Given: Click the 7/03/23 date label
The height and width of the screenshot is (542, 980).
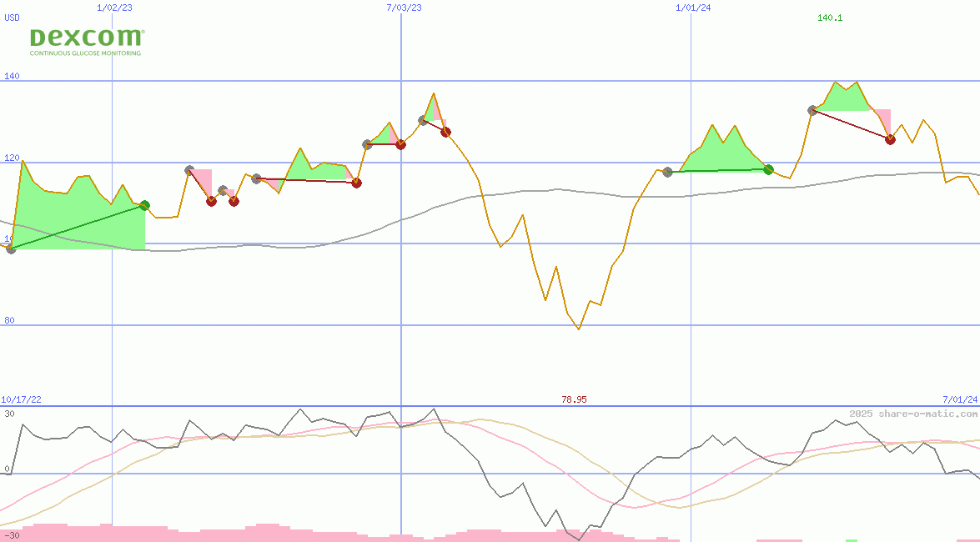Looking at the screenshot, I should [x=404, y=8].
